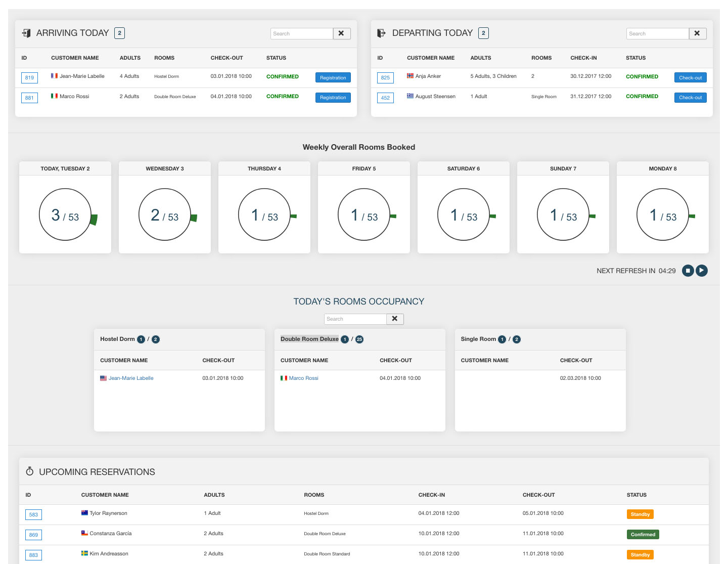The width and height of the screenshot is (728, 564).
Task: Open upcoming reservation ID 883
Action: (33, 555)
